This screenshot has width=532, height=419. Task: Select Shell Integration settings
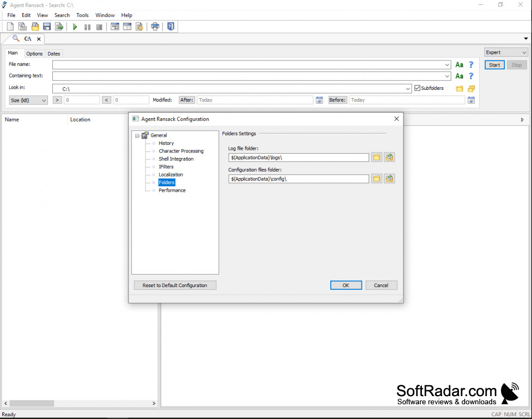pos(176,159)
